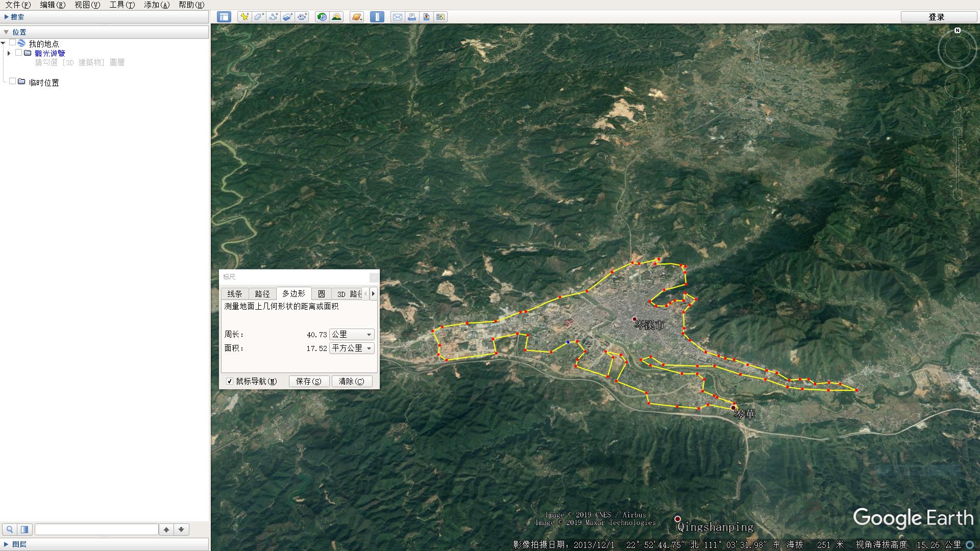Check the 我的地点 checkbox
The height and width of the screenshot is (551, 980).
coord(13,43)
